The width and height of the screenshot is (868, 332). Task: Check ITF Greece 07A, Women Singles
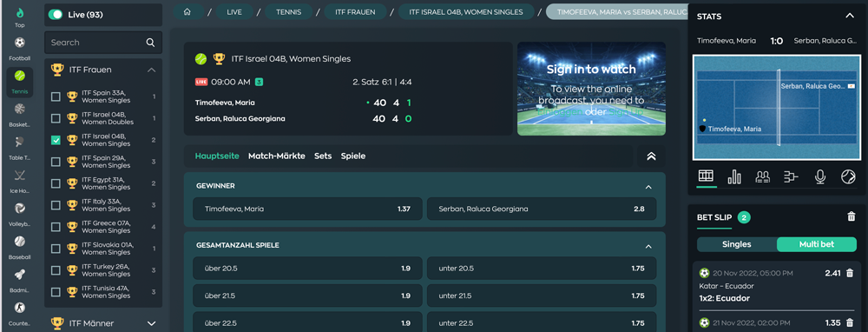pyautogui.click(x=56, y=227)
